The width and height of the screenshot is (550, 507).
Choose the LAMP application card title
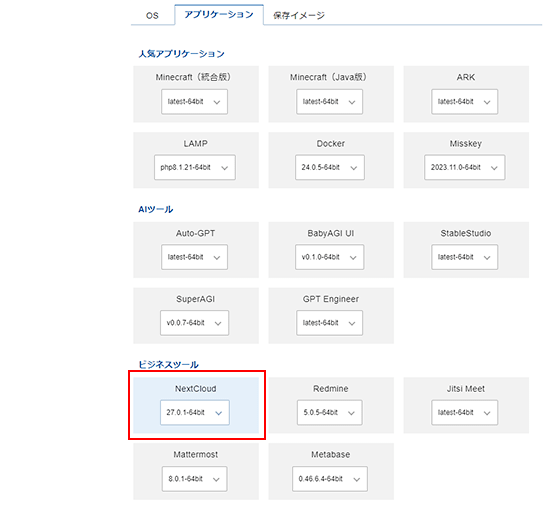[196, 144]
